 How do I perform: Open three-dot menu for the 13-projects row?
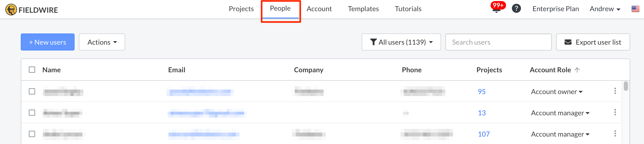pos(615,112)
